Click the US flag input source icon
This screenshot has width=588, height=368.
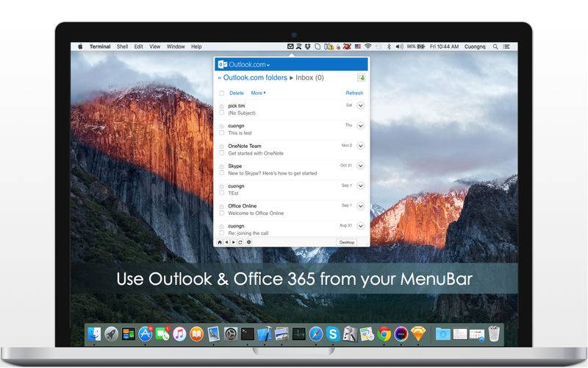coord(358,46)
